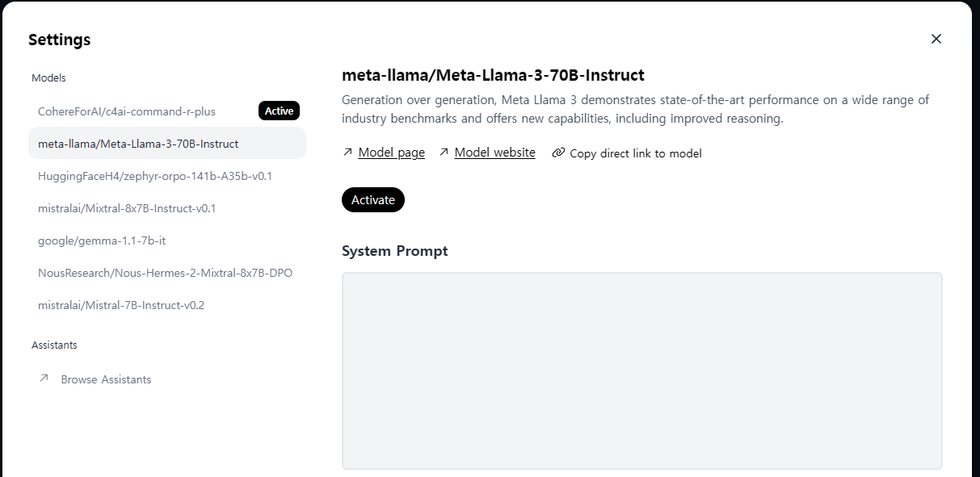Click inside the System Prompt text area
This screenshot has width=980, height=477.
(642, 370)
